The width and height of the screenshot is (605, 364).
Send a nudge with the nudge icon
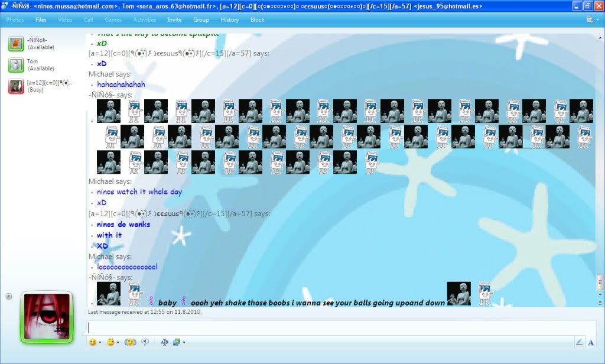pyautogui.click(x=131, y=342)
